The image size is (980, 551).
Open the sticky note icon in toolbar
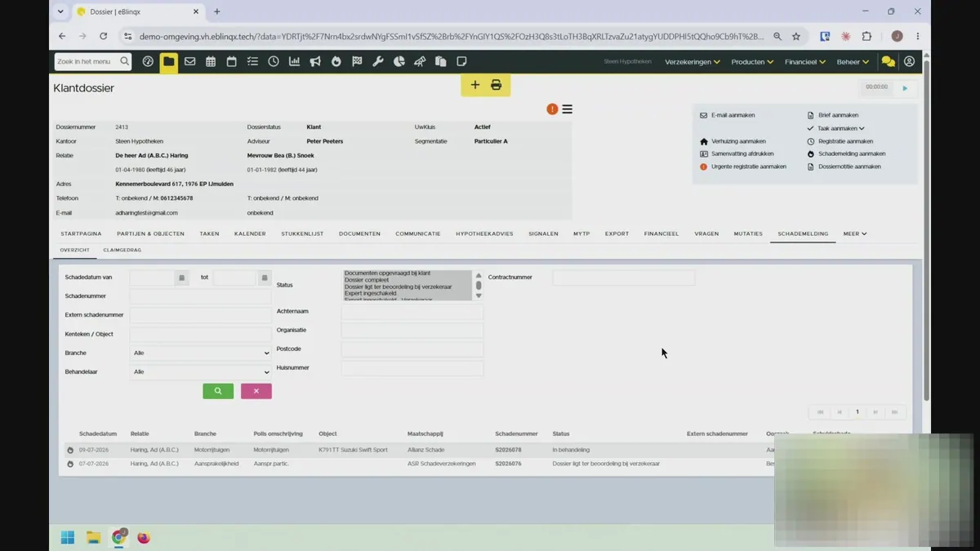462,61
